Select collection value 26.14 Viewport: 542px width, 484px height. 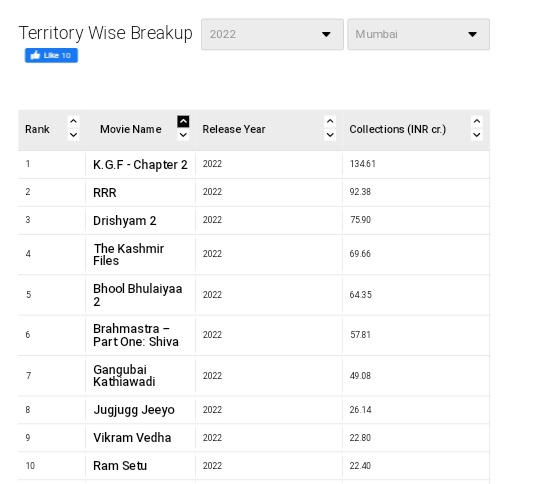[x=361, y=410]
